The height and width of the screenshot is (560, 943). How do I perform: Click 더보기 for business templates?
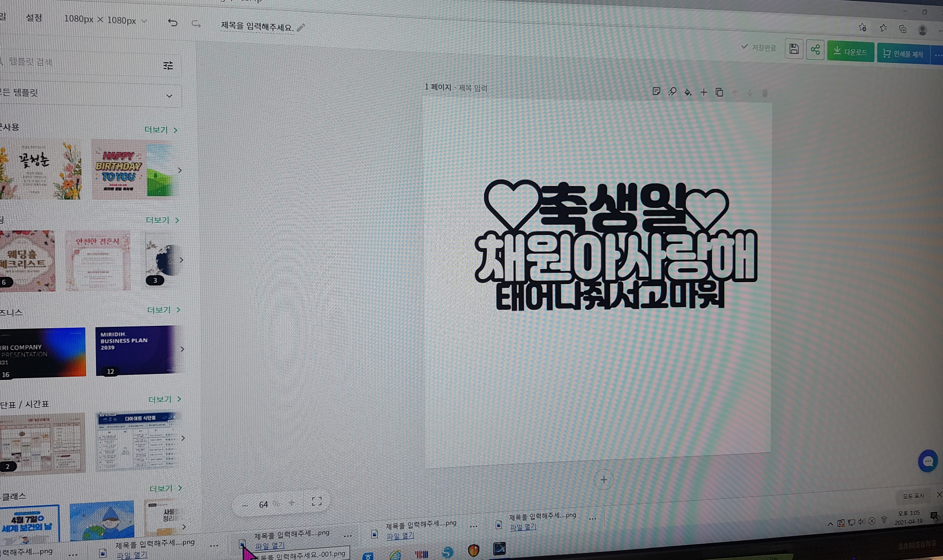[163, 310]
